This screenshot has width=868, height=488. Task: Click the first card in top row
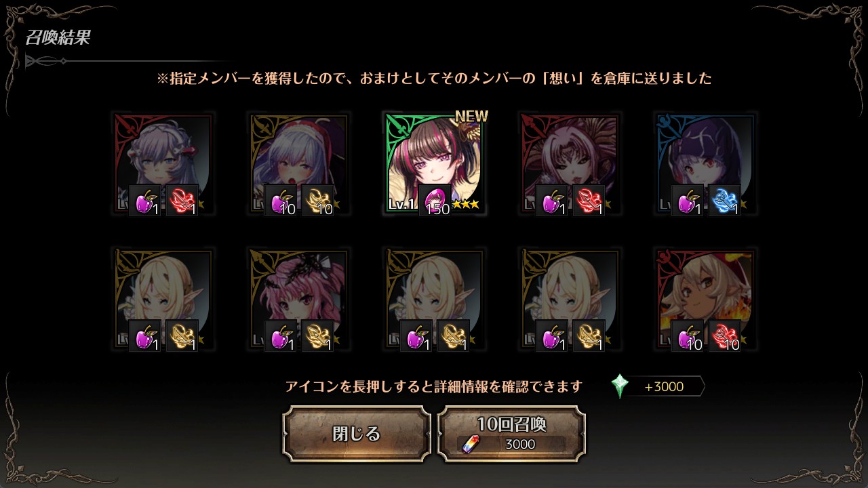[163, 163]
